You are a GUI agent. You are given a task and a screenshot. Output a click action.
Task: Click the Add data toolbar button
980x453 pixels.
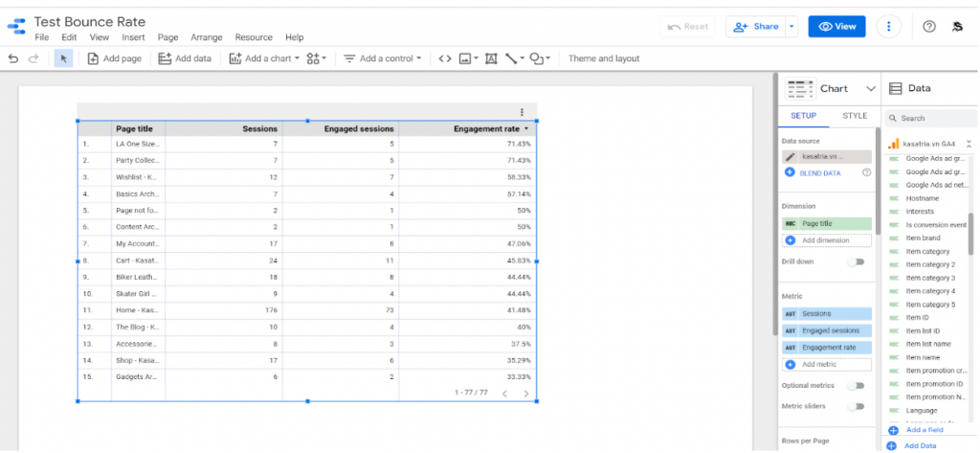[x=185, y=58]
